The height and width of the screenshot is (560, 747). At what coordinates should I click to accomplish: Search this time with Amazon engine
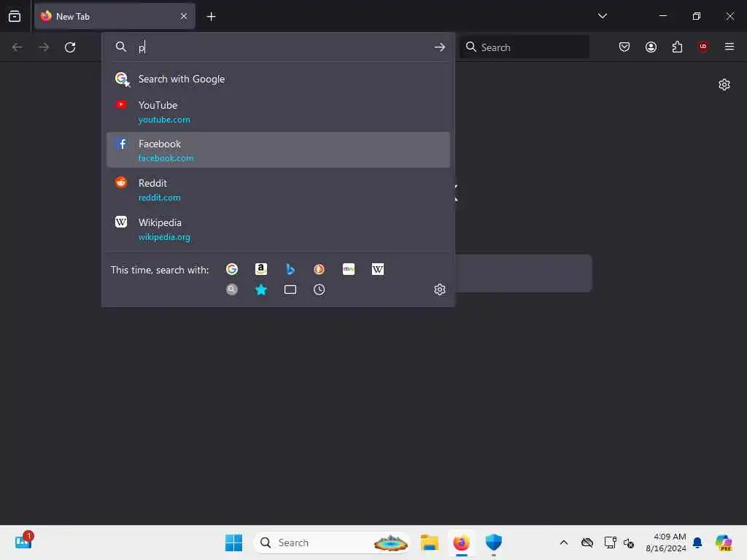tap(261, 269)
